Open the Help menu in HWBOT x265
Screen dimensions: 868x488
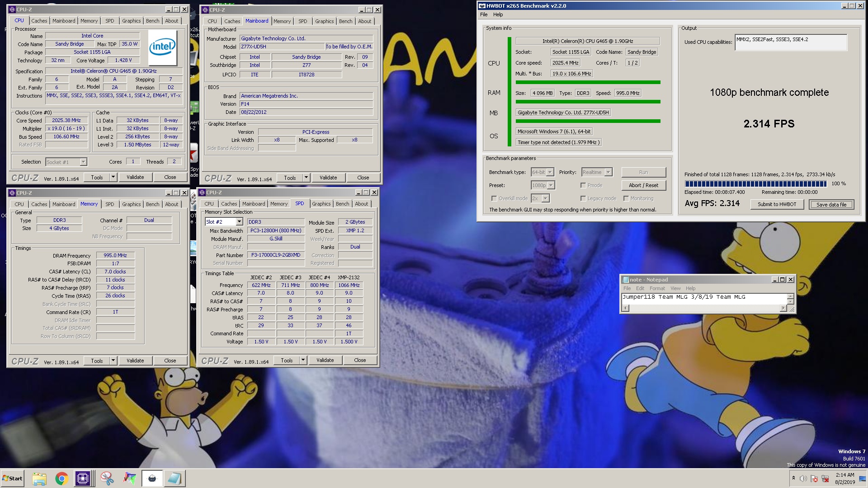coord(498,14)
